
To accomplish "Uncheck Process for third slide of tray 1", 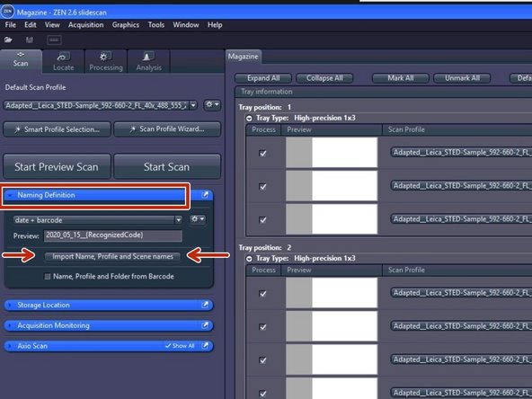I will tap(262, 219).
